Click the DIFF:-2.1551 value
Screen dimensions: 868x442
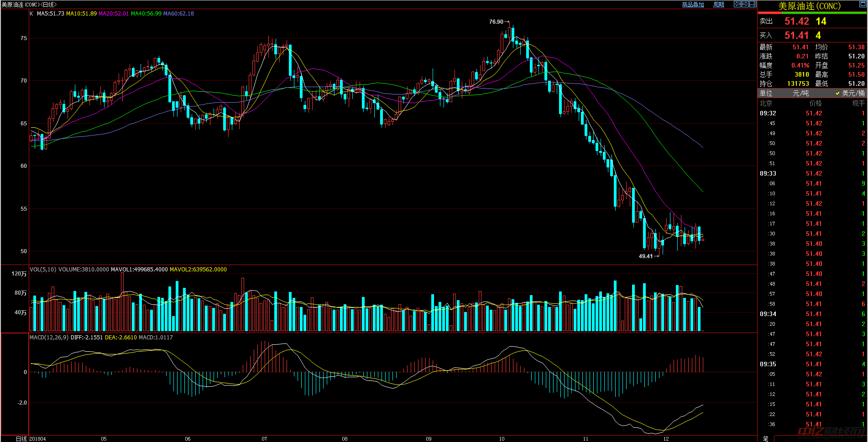click(87, 338)
